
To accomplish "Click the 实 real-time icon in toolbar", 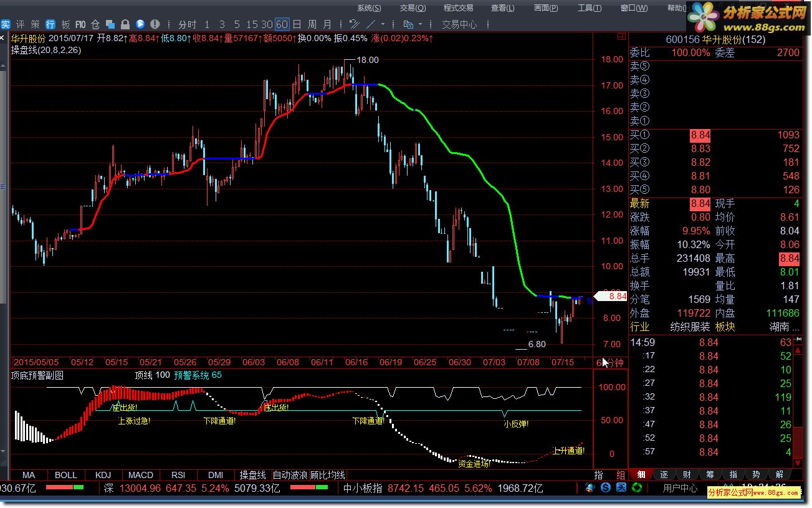I will pos(5,24).
